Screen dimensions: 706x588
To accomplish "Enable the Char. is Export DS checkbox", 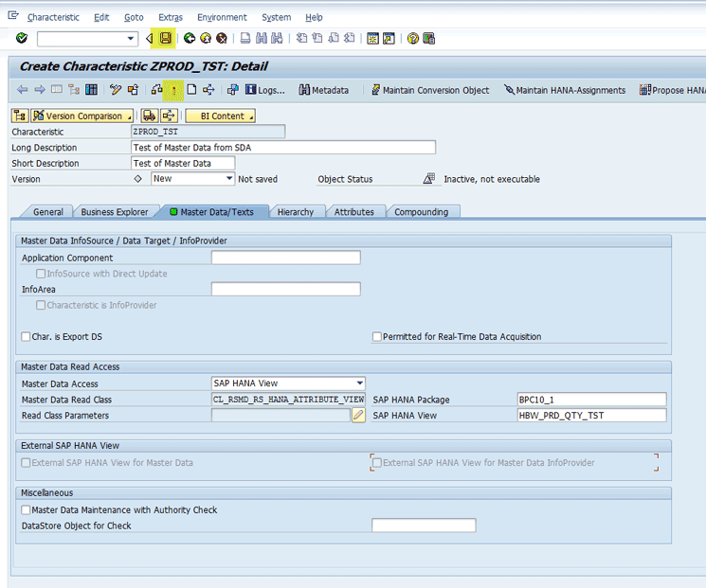I will pos(27,337).
